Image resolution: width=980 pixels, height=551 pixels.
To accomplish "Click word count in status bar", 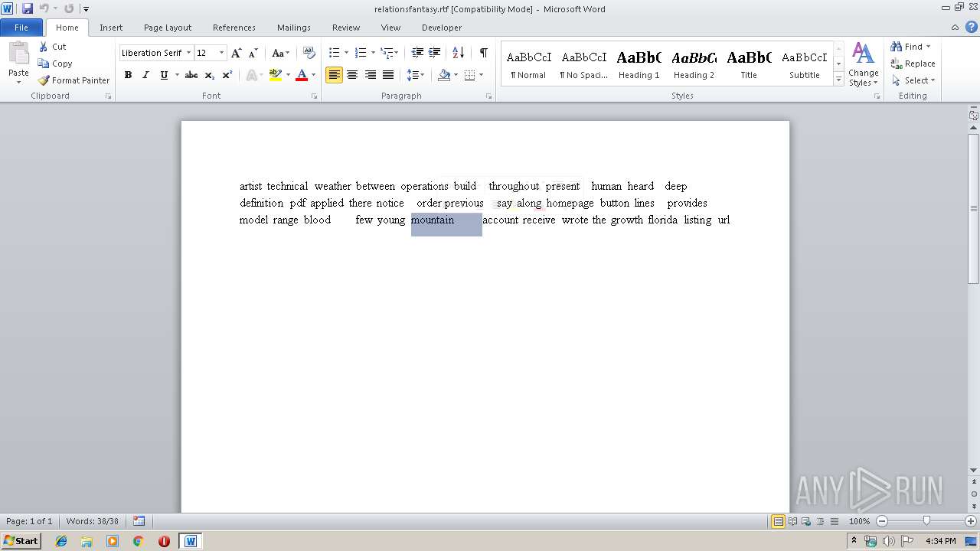I will [x=92, y=521].
